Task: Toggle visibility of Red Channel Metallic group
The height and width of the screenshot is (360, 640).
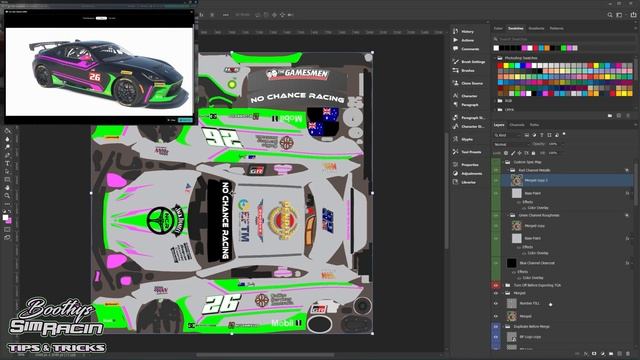Action: (496, 170)
